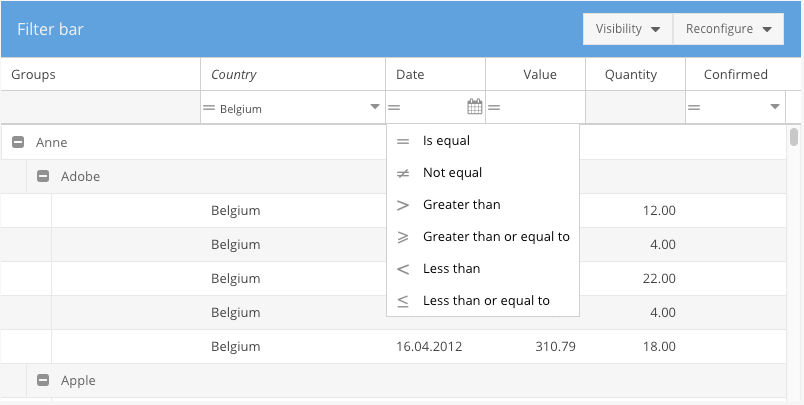Click the equals operator icon in Value filter
This screenshot has width=804, height=405.
[x=494, y=108]
